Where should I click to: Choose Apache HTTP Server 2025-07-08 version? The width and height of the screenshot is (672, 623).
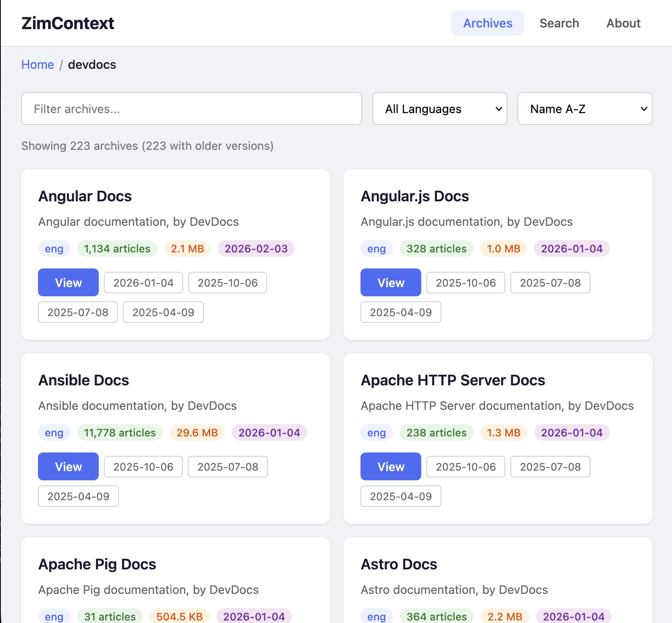click(x=550, y=467)
